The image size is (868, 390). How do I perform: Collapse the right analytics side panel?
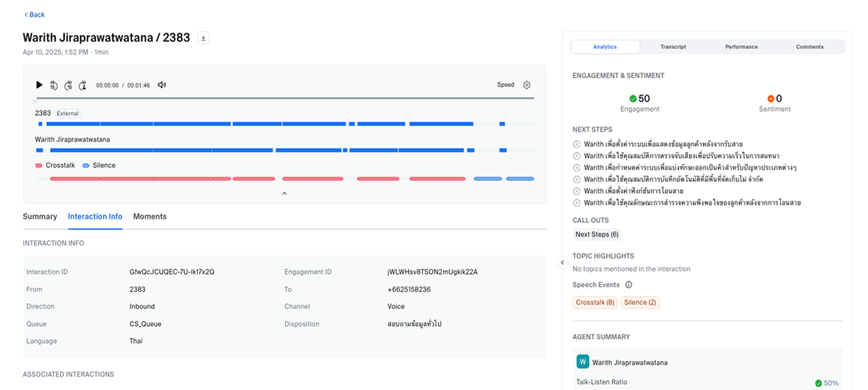(562, 262)
